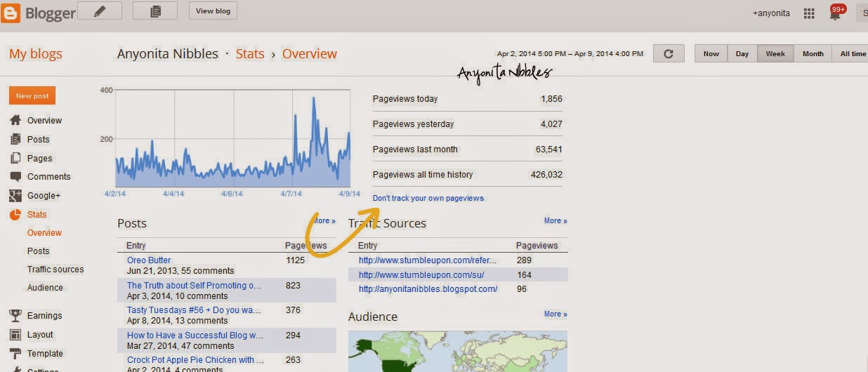Screen dimensions: 868x372
Task: Click the View blog button
Action: 213,11
